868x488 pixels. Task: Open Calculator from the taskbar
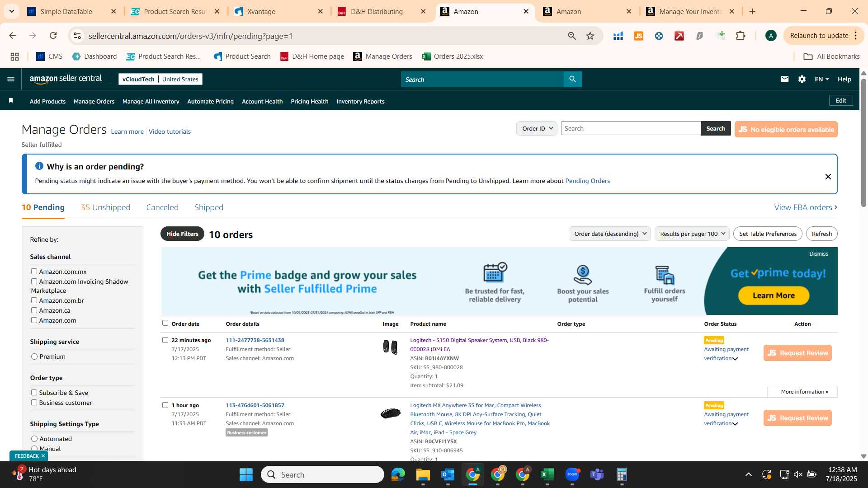(622, 474)
